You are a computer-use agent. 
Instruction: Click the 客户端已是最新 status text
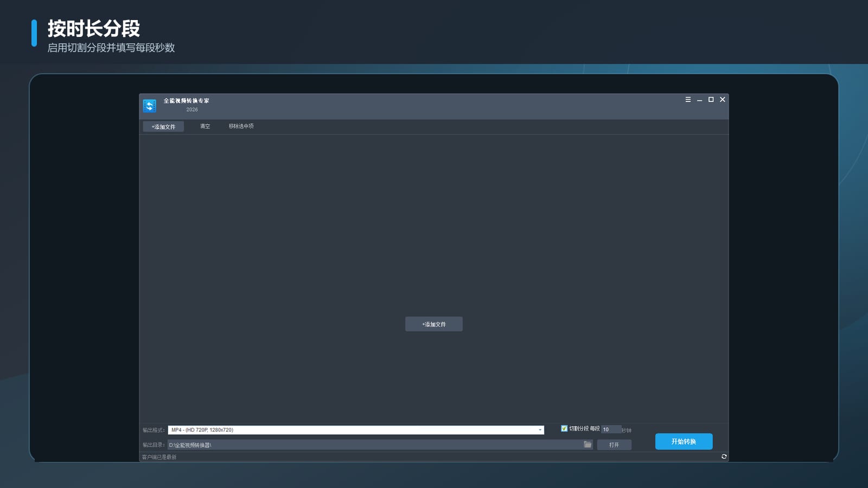pos(159,457)
